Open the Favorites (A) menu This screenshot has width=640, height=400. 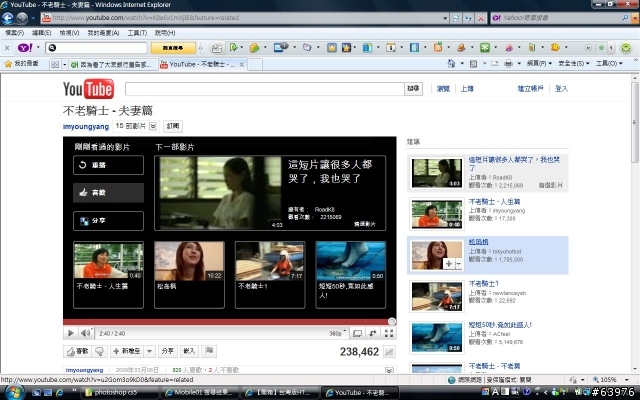(x=103, y=33)
